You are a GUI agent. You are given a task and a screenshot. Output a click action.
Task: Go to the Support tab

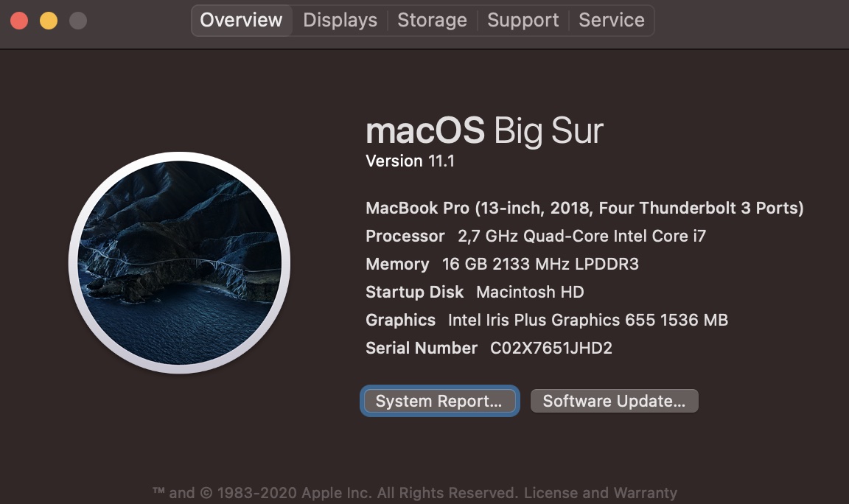click(x=523, y=21)
